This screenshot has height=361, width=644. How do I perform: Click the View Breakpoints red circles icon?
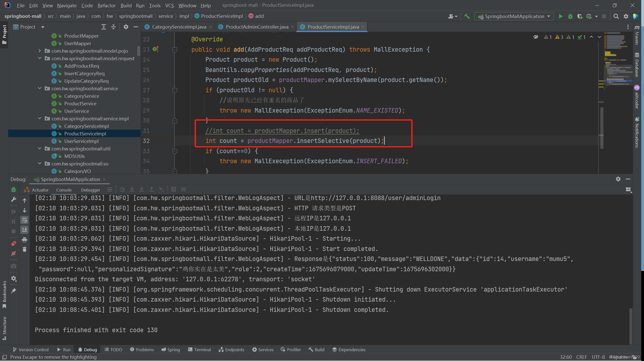[14, 244]
